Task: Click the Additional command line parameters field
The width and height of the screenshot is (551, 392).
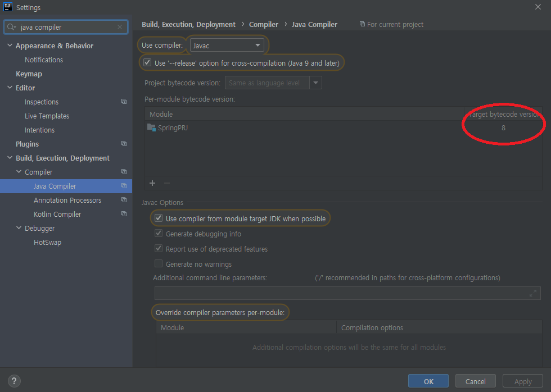Action: pos(347,293)
